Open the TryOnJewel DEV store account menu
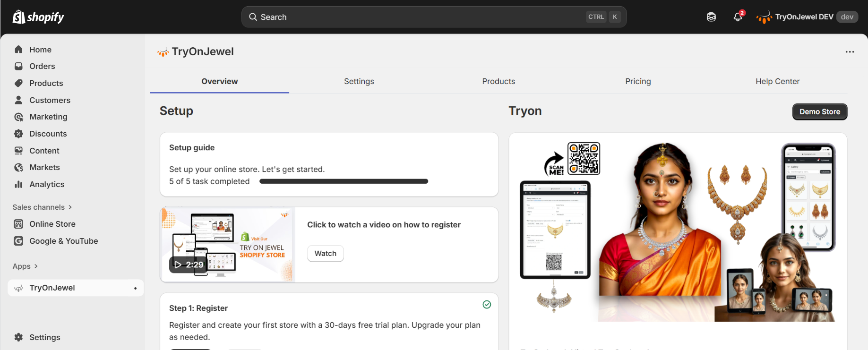The width and height of the screenshot is (868, 350). (x=807, y=17)
